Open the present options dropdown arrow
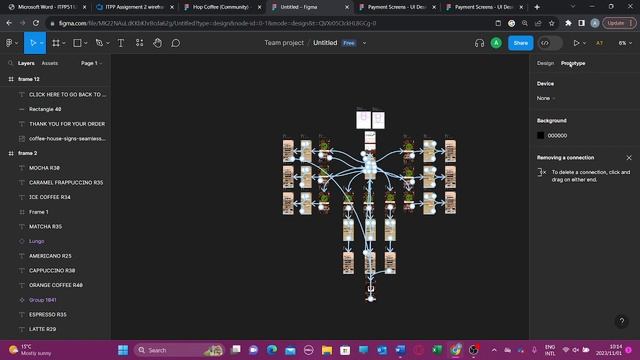The image size is (640, 360). coord(584,43)
